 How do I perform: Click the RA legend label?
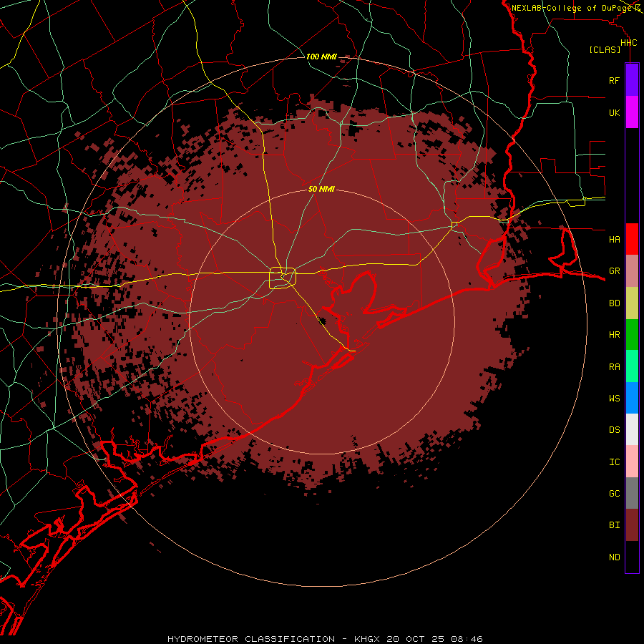614,367
